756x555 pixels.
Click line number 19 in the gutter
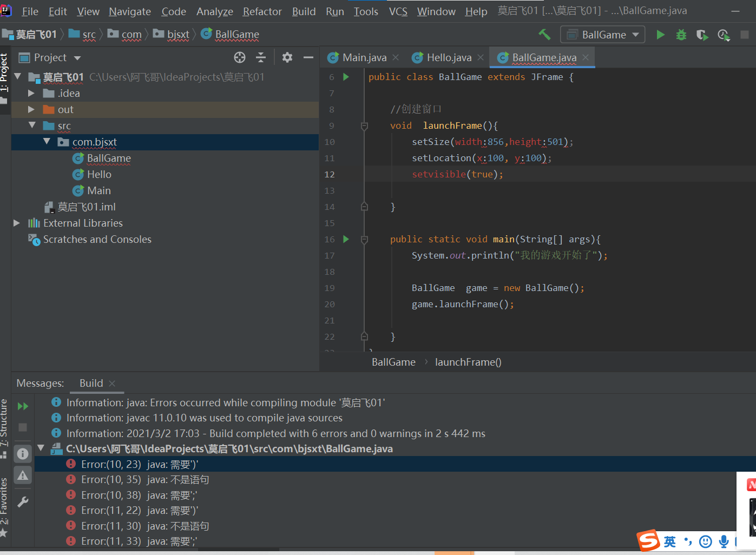(330, 288)
